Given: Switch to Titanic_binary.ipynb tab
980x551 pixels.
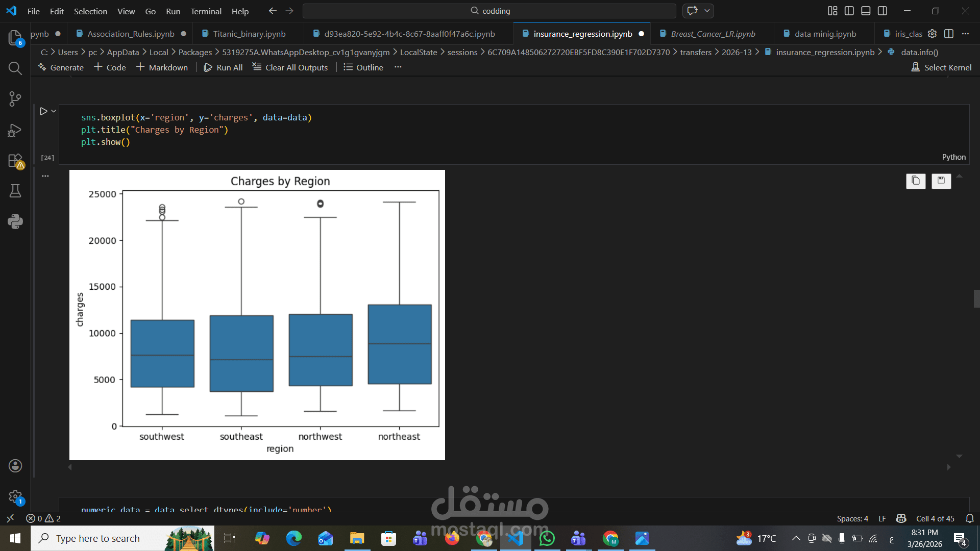Looking at the screenshot, I should point(249,34).
